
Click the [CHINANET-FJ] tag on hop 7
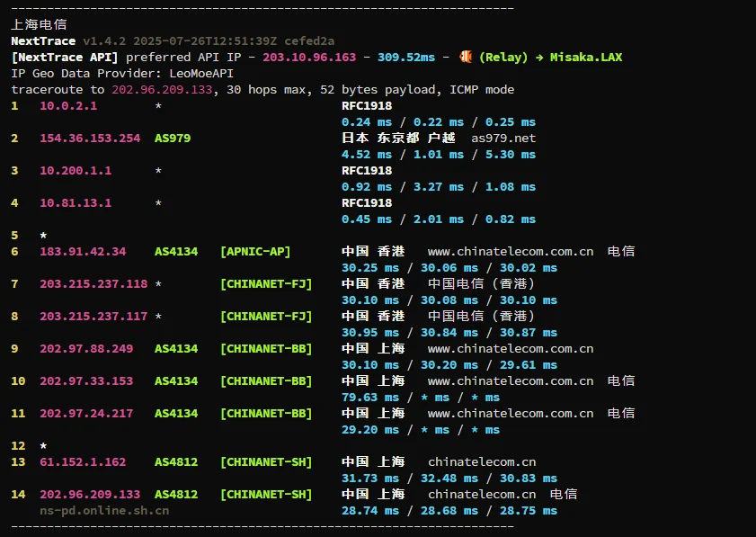coord(266,283)
